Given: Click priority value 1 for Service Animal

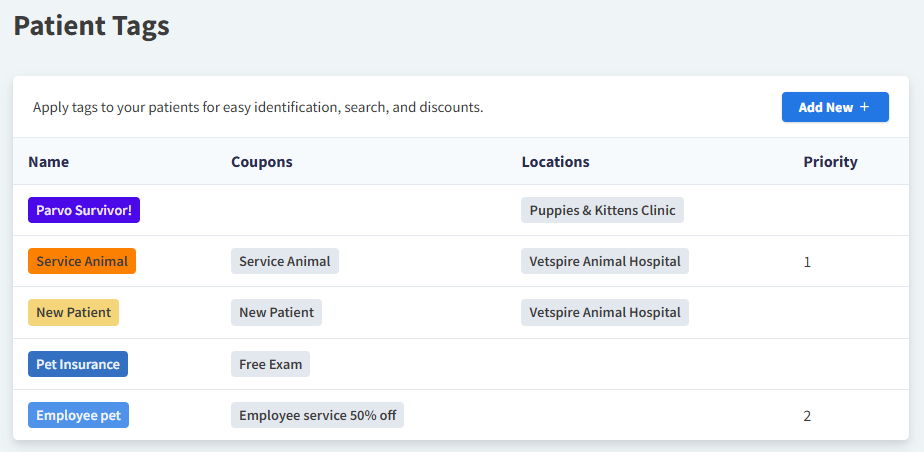Looking at the screenshot, I should 807,262.
